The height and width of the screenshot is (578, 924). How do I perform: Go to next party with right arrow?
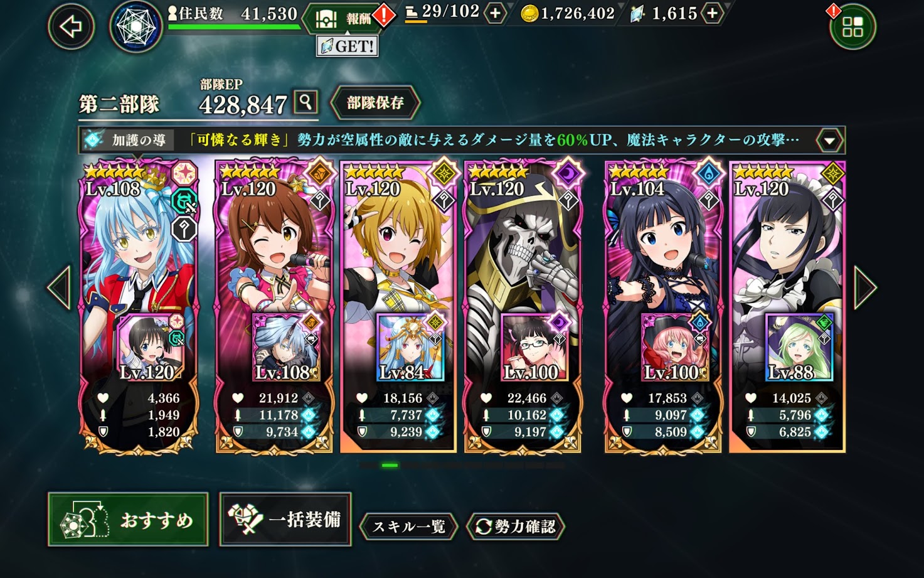(865, 287)
